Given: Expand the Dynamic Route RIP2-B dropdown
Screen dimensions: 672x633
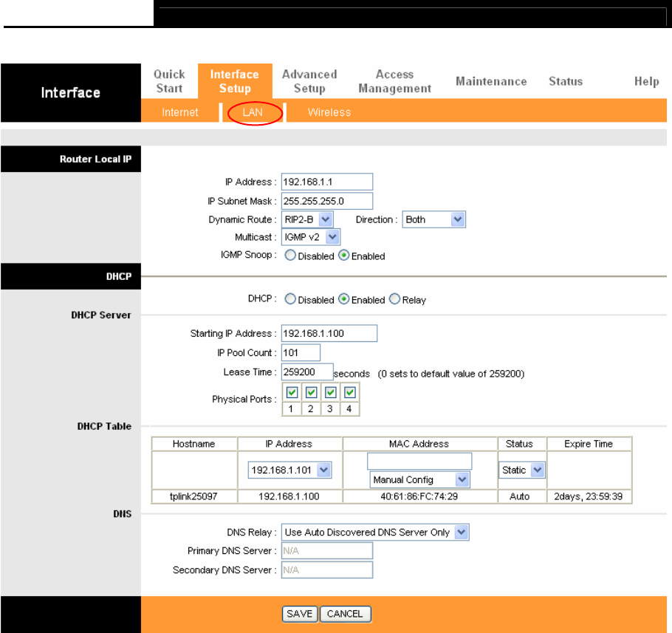Looking at the screenshot, I should pos(307,219).
